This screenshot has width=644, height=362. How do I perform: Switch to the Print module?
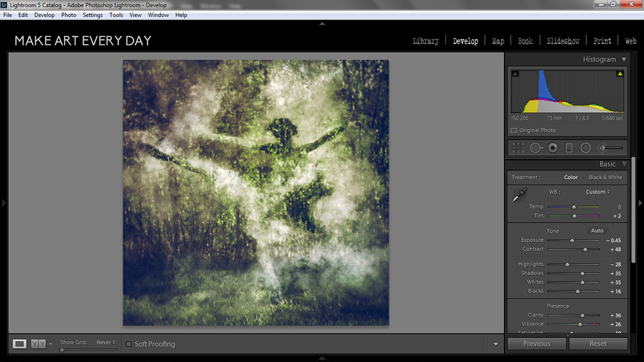point(602,41)
